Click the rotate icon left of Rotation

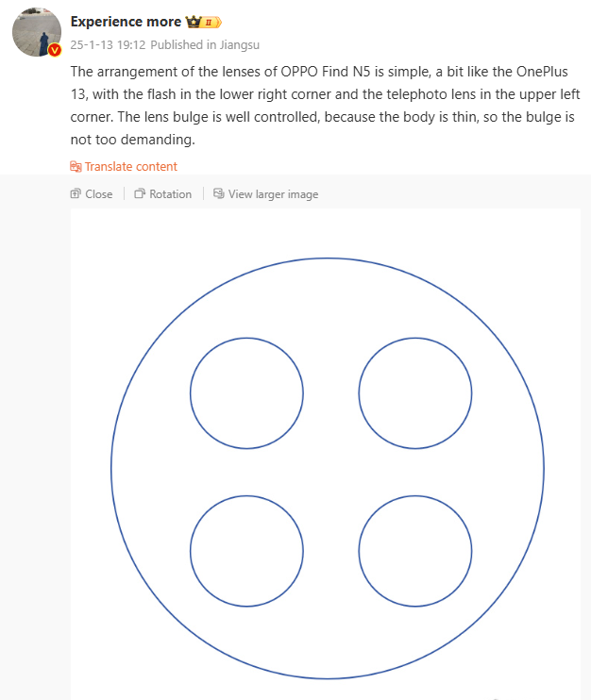point(140,194)
